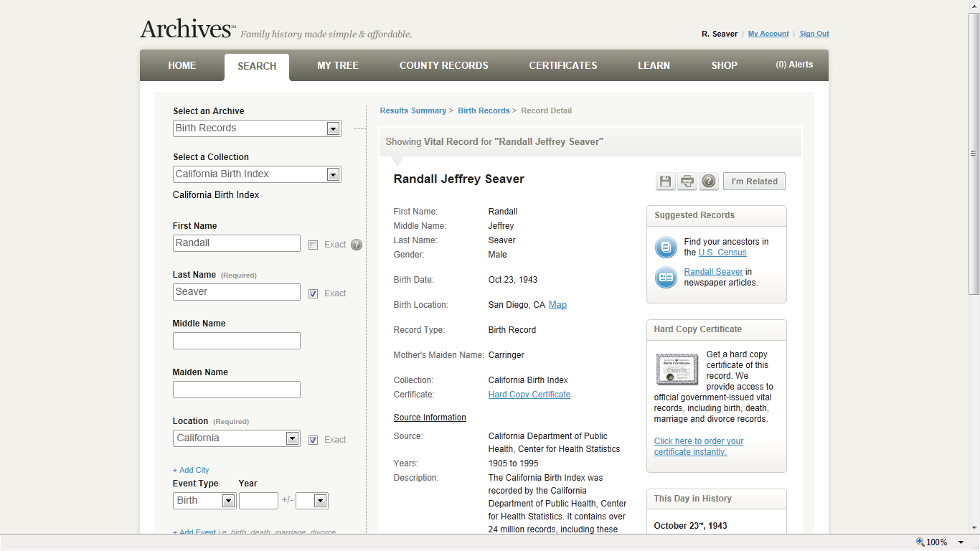Viewport: 980px width, 551px height.
Task: Click the birth date value Oct 23, 1943
Action: [x=513, y=280]
